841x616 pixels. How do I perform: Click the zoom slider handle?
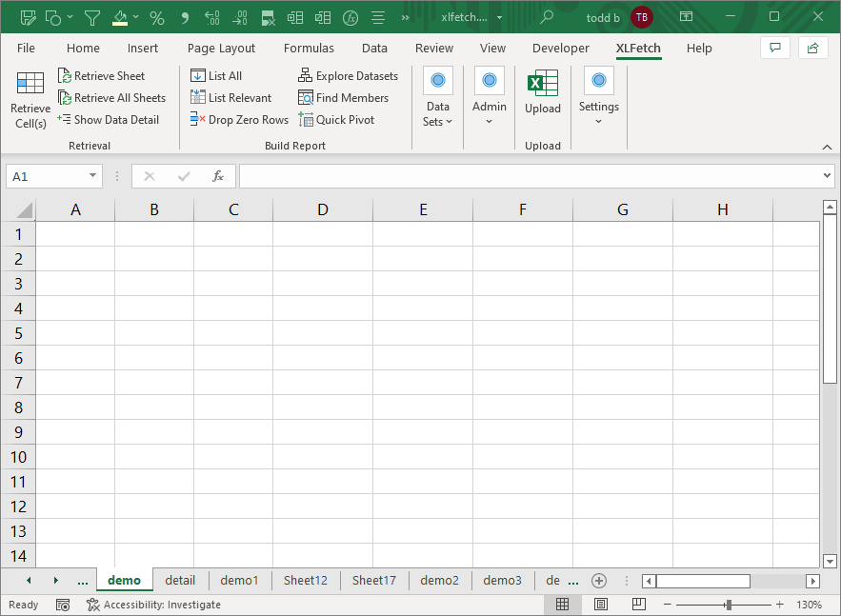click(729, 605)
